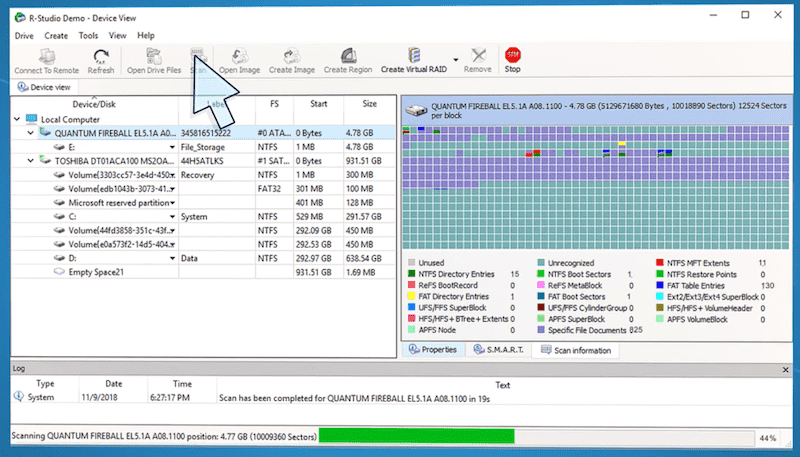
Task: Select the Create Region toolbar icon
Action: coord(348,56)
